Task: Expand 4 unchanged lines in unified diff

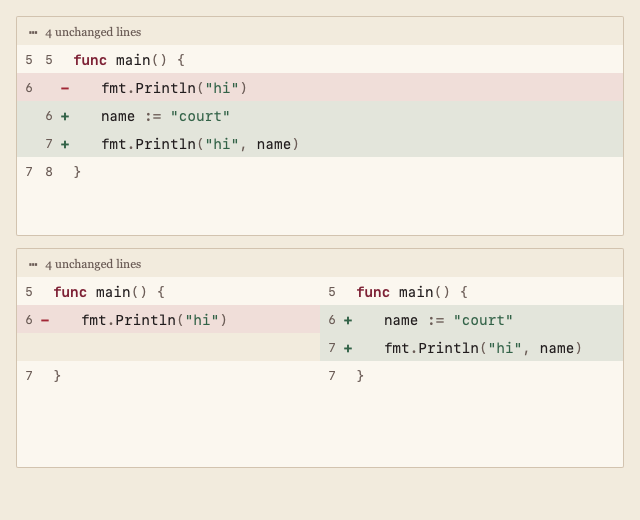Action: pos(320,31)
